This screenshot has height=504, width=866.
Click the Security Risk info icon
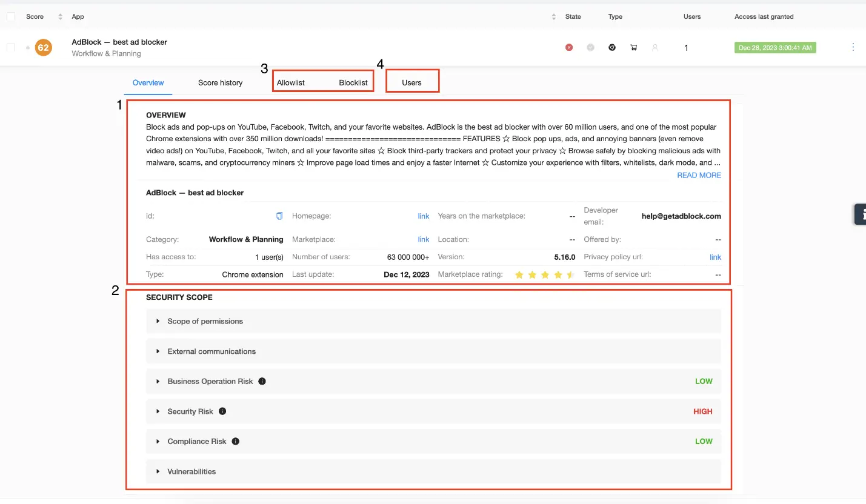222,411
